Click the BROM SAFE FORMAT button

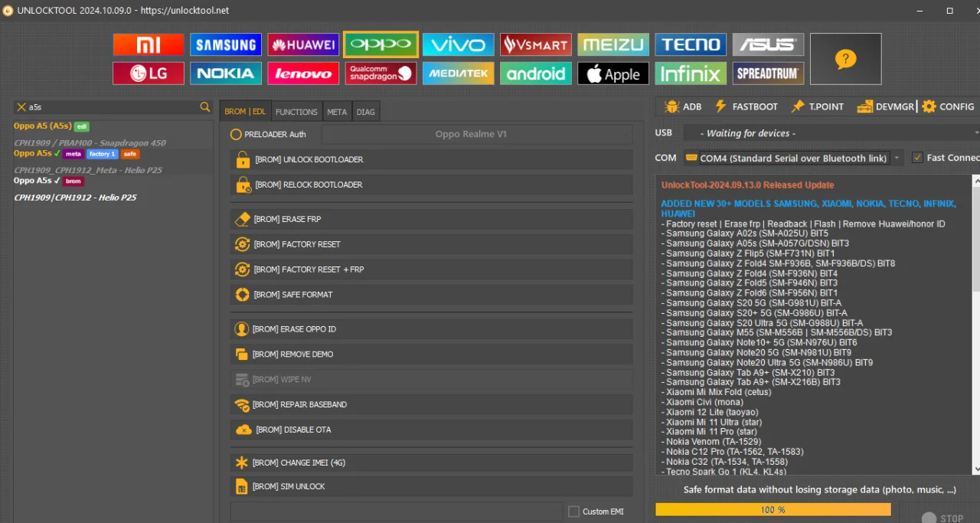432,294
